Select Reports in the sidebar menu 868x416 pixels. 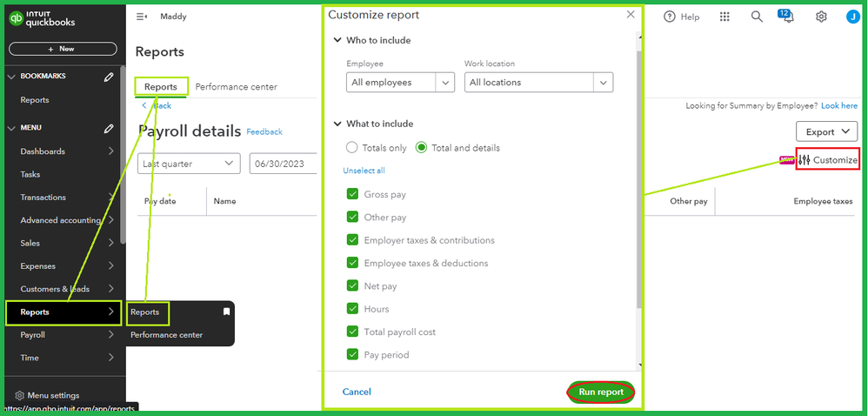pos(63,312)
